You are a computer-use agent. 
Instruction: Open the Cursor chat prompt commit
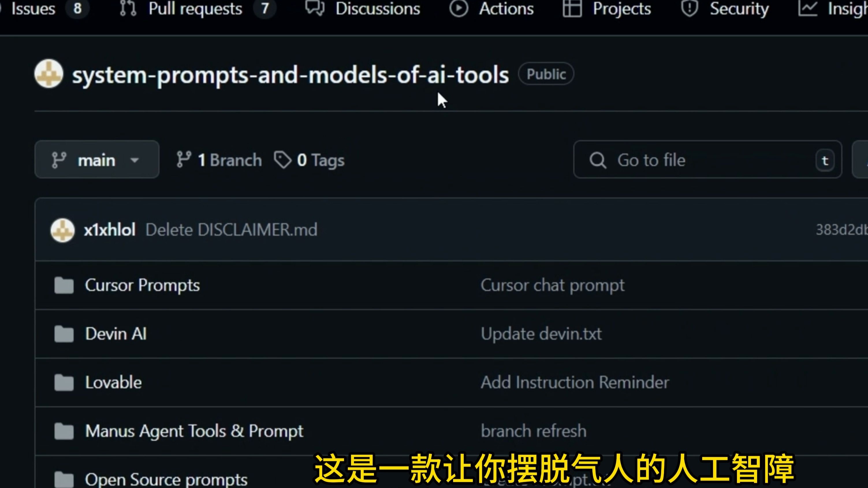(x=553, y=286)
